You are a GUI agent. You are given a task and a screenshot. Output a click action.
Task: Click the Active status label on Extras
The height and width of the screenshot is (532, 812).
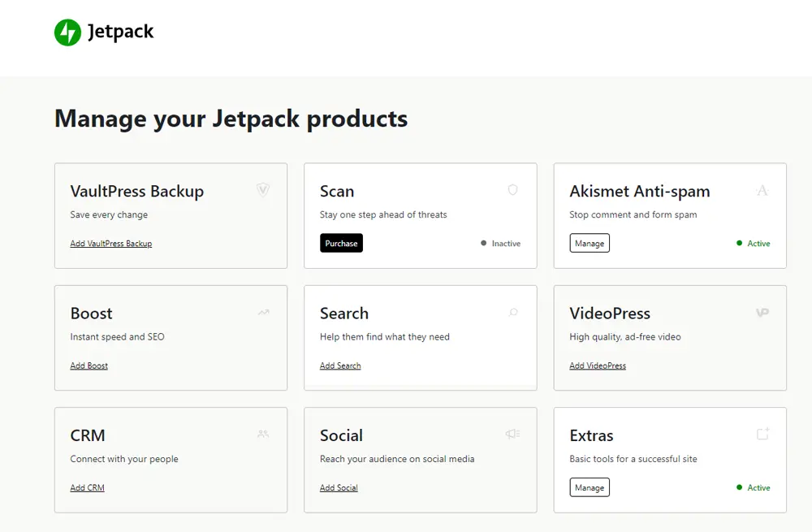tap(758, 488)
